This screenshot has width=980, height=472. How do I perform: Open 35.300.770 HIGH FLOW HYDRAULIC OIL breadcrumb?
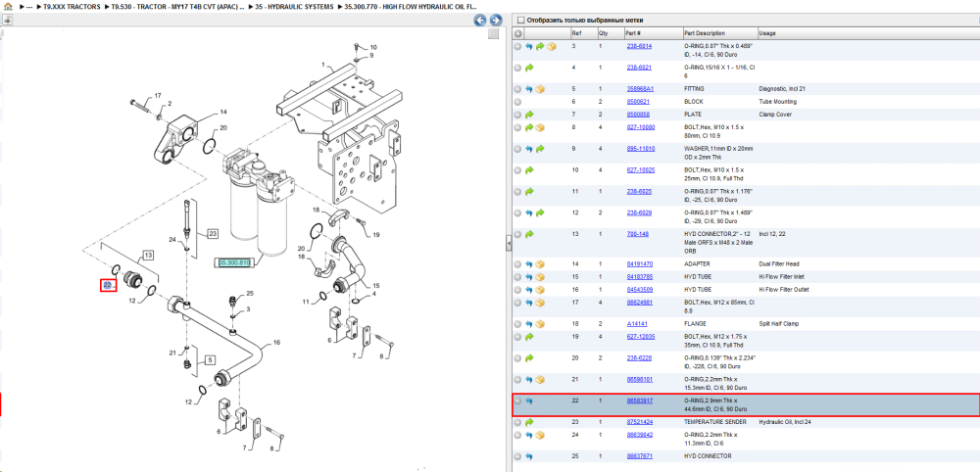pyautogui.click(x=411, y=7)
